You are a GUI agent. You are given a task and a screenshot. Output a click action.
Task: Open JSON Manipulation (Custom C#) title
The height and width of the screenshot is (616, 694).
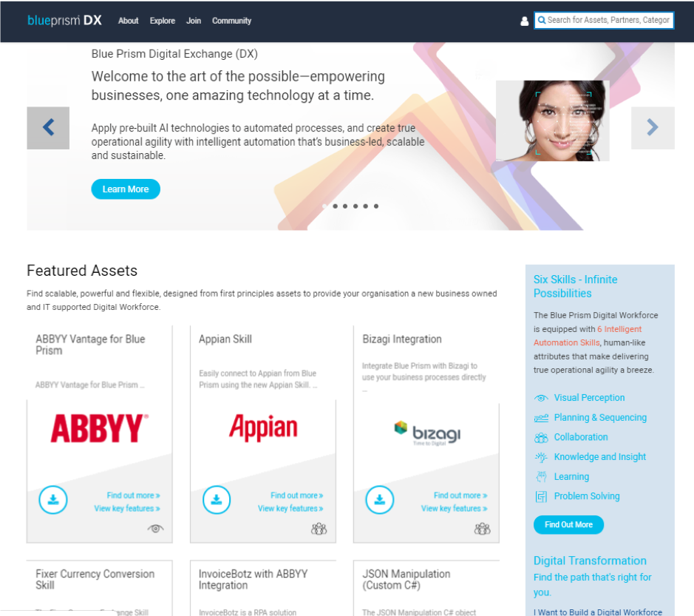click(x=406, y=580)
